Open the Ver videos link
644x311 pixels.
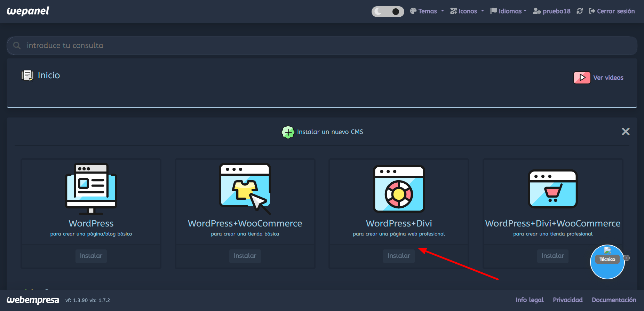[x=608, y=78]
